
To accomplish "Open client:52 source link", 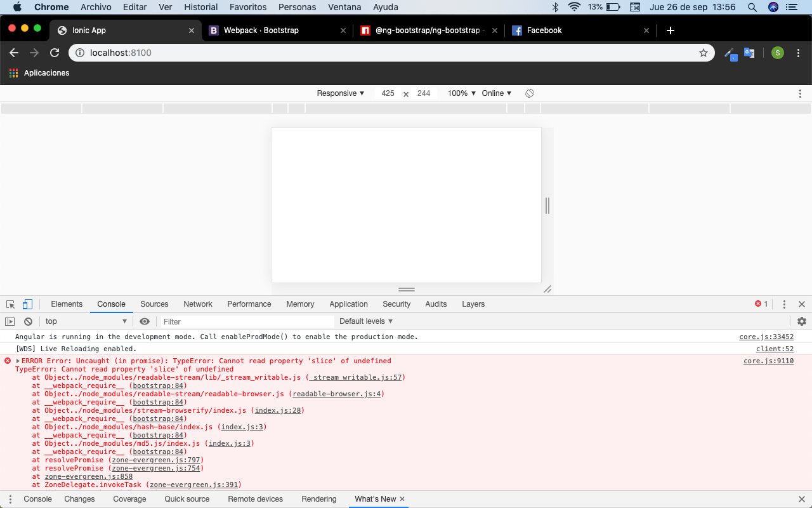I will 775,349.
